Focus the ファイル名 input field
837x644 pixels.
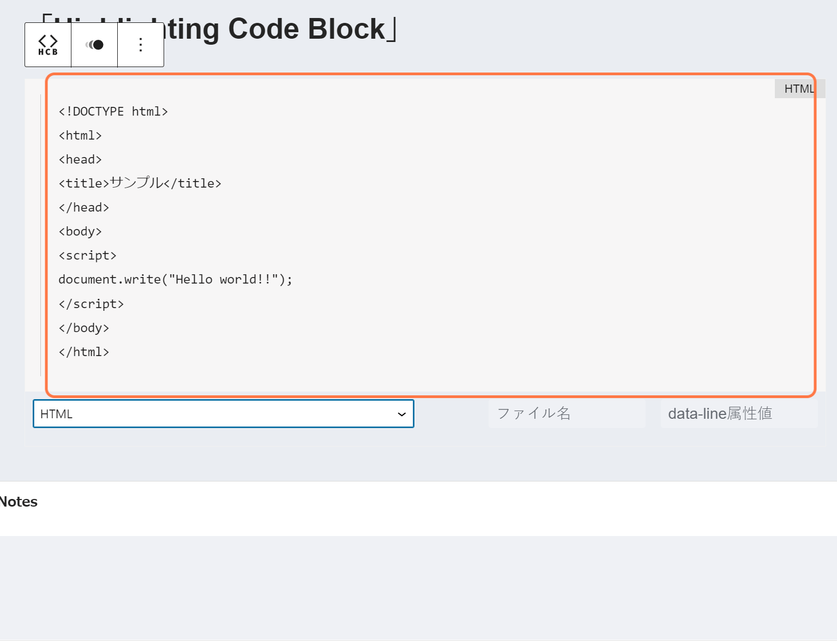(x=567, y=414)
